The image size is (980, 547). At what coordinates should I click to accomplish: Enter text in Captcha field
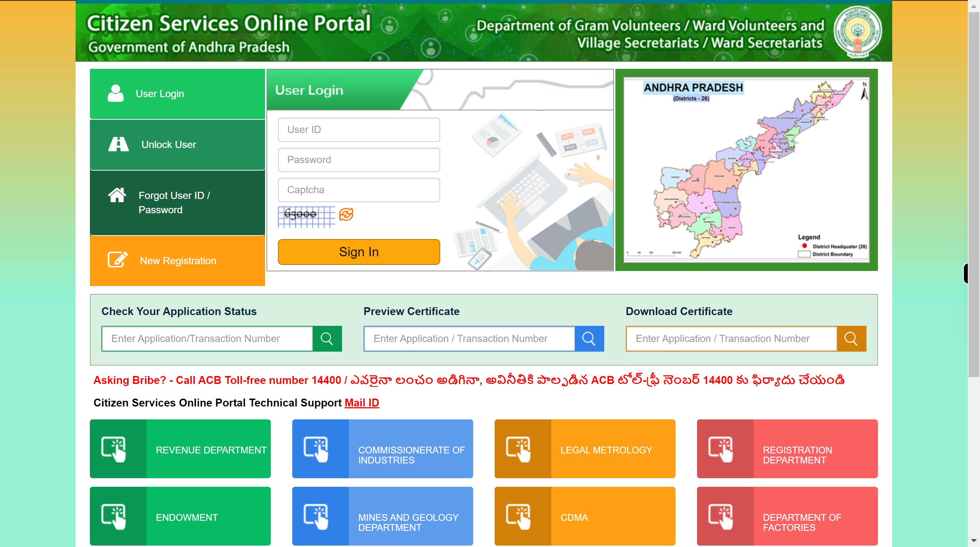[x=359, y=189]
